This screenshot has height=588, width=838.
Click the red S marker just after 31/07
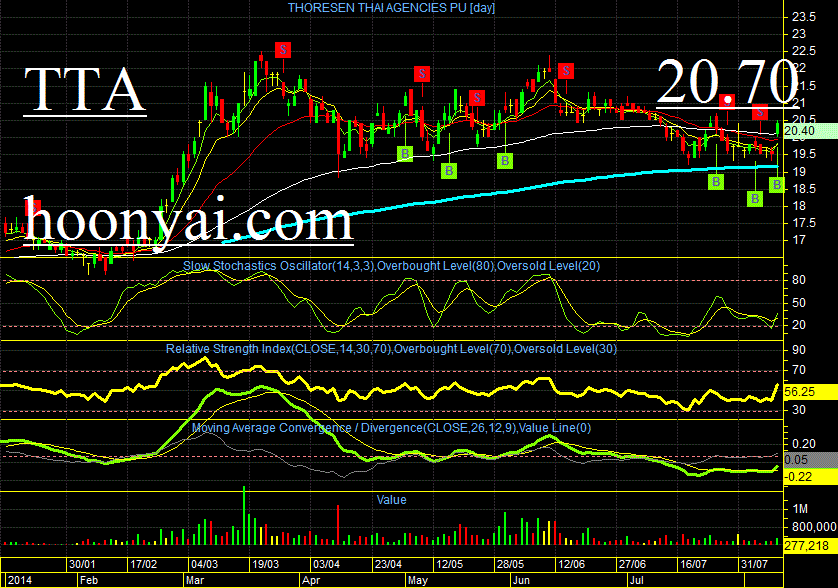click(760, 112)
